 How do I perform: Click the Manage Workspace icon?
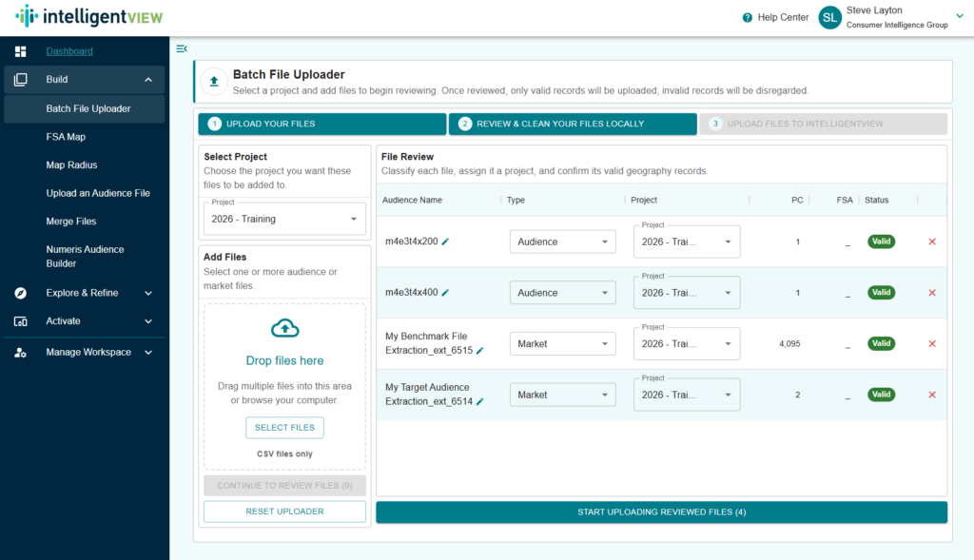pyautogui.click(x=21, y=352)
